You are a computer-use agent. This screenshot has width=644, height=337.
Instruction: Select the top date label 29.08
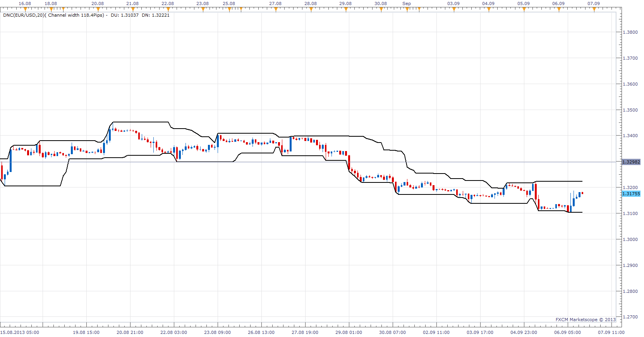(345, 3)
